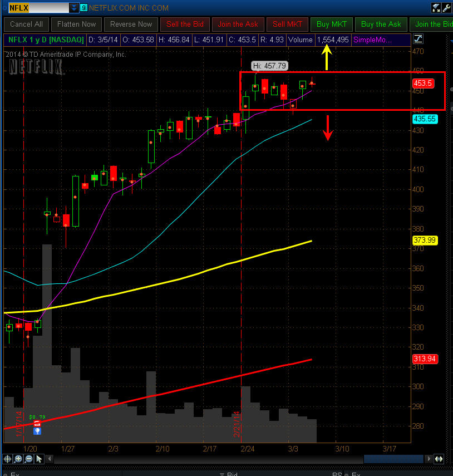Open the chart settings wrench icon
453x476 pixels.
pos(446,8)
